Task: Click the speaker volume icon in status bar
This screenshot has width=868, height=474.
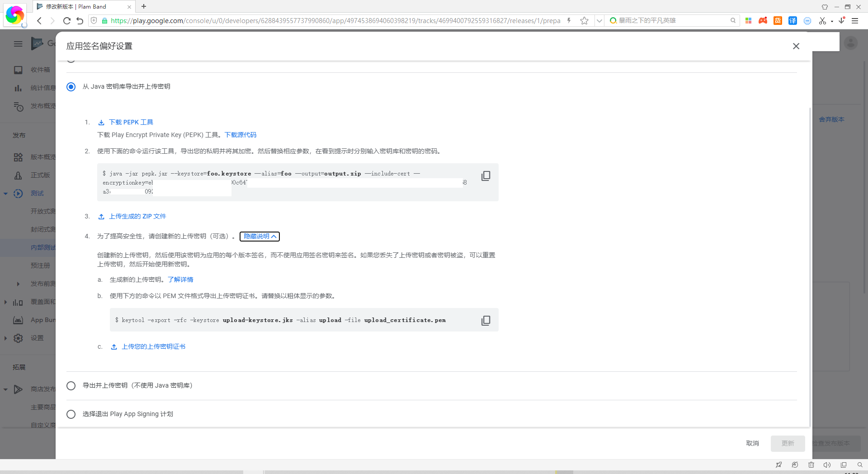Action: (x=827, y=465)
